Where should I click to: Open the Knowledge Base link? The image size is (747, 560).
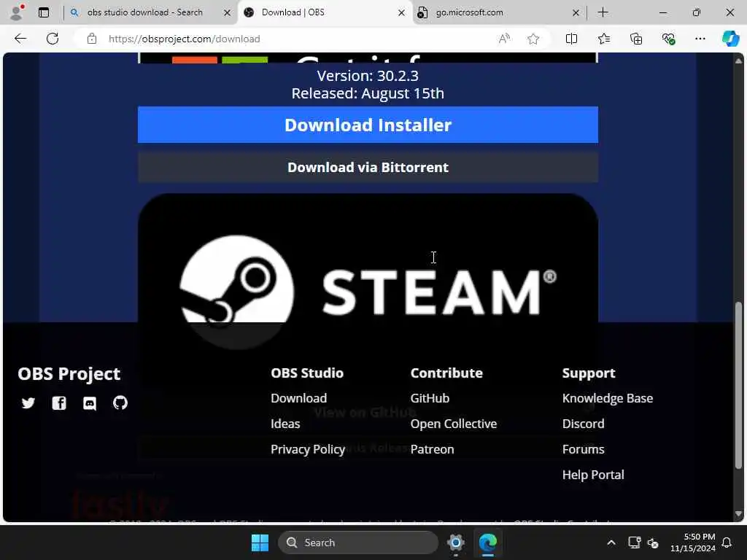tap(608, 399)
